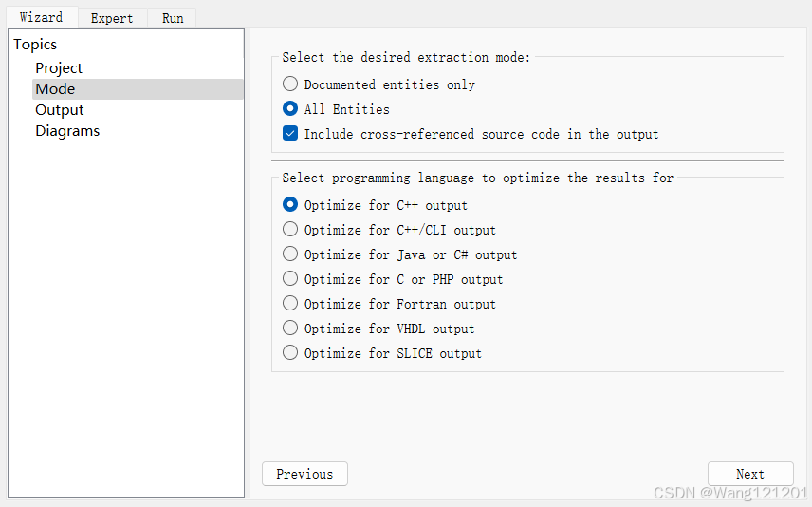This screenshot has width=812, height=507.
Task: Select the Mode topic
Action: tap(55, 89)
